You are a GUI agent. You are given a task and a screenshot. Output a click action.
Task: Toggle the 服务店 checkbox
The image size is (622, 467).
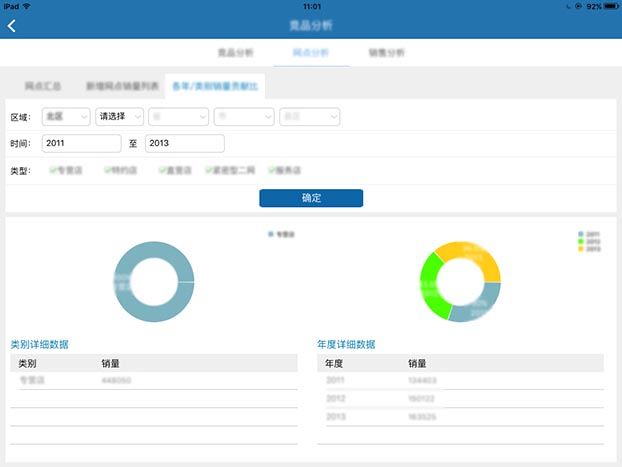coord(271,171)
